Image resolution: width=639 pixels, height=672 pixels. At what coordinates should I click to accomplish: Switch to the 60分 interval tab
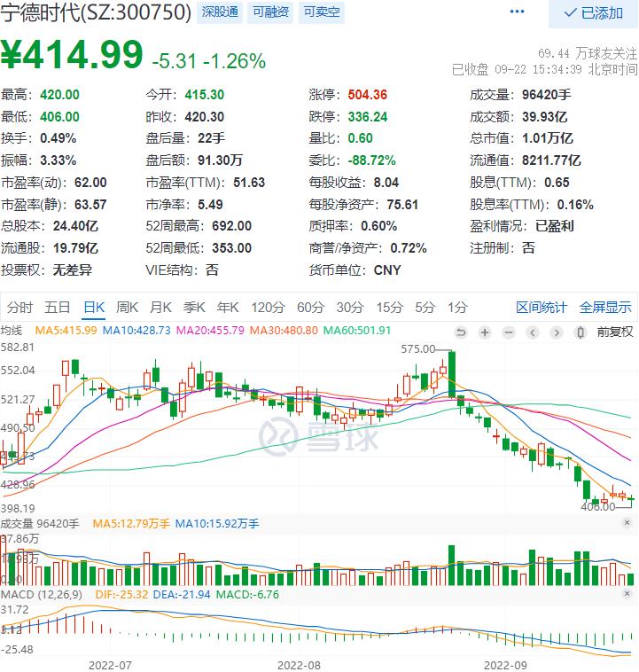pos(311,308)
